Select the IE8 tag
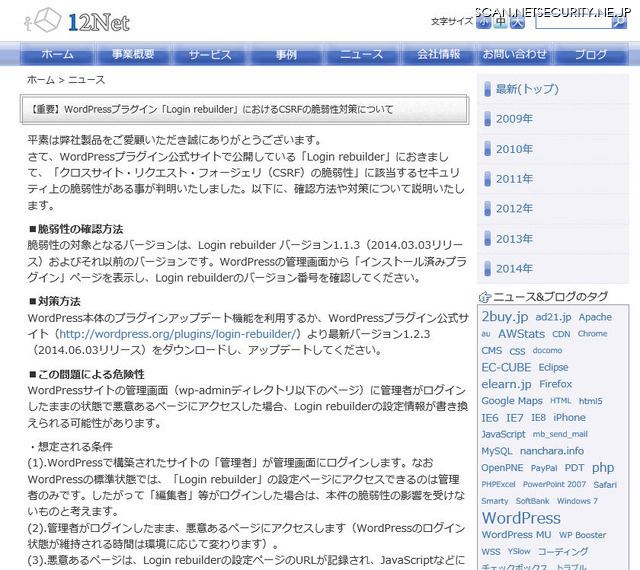Image resolution: width=640 pixels, height=570 pixels. coord(538,418)
